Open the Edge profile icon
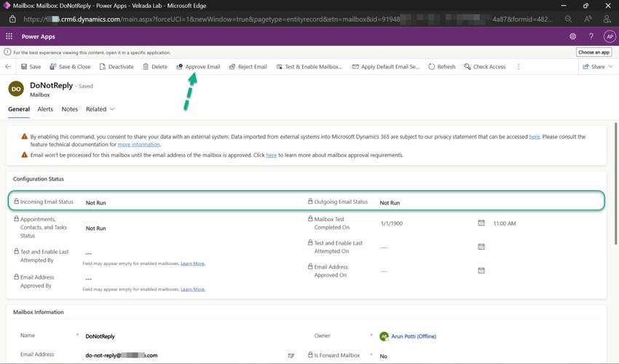Image resolution: width=619 pixels, height=364 pixels. [x=607, y=19]
